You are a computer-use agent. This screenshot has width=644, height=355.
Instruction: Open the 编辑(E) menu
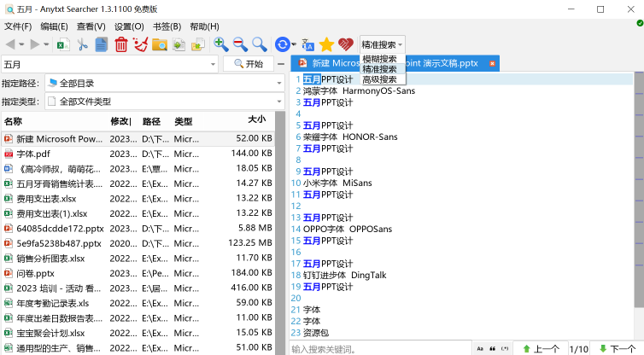[54, 26]
